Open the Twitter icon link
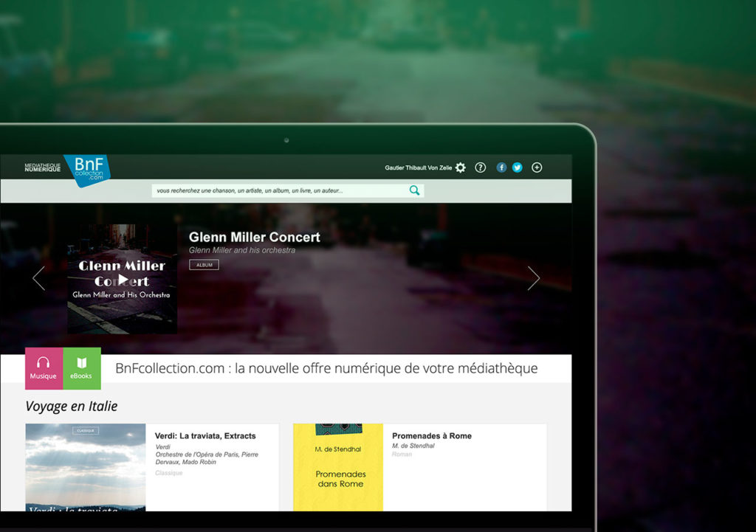The width and height of the screenshot is (756, 532). click(x=518, y=167)
